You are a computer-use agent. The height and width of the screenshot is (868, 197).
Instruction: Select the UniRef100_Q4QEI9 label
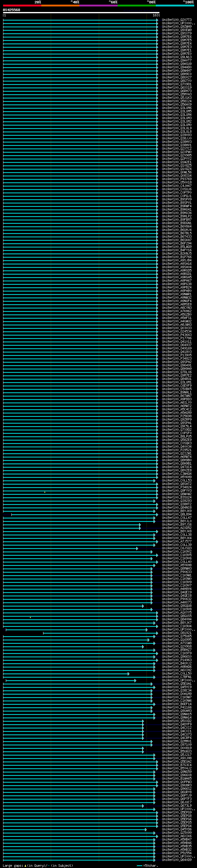[x=177, y=592]
